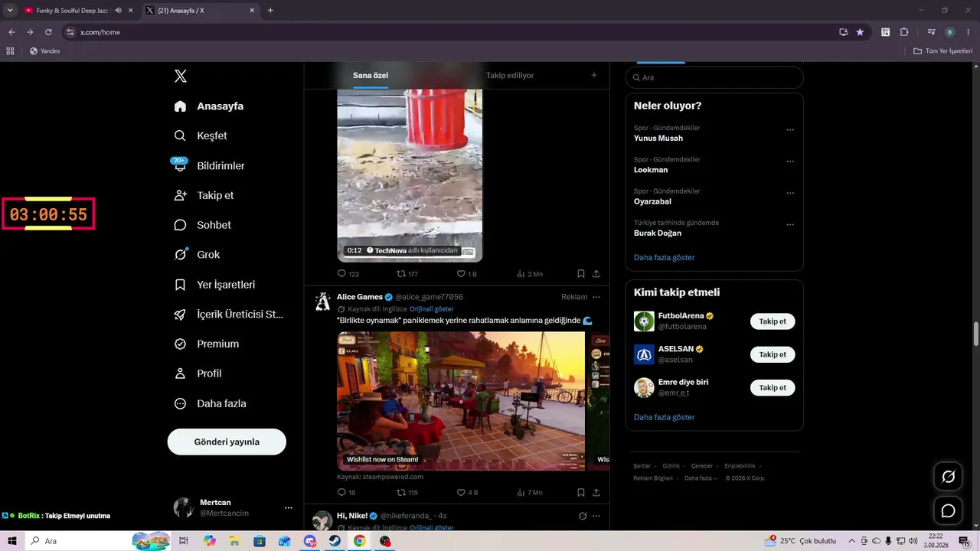This screenshot has width=980, height=551.
Task: Open the Tüm Yer İşaretleri folder
Action: coord(943,51)
